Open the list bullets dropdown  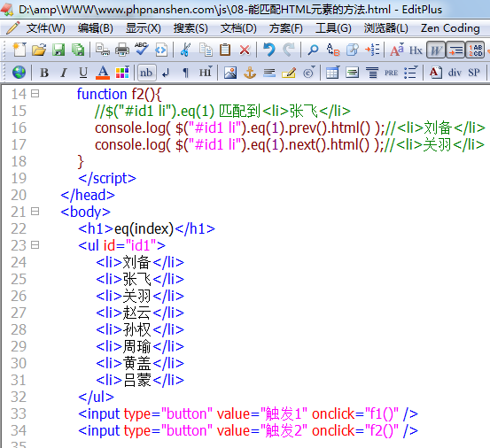coord(410,73)
